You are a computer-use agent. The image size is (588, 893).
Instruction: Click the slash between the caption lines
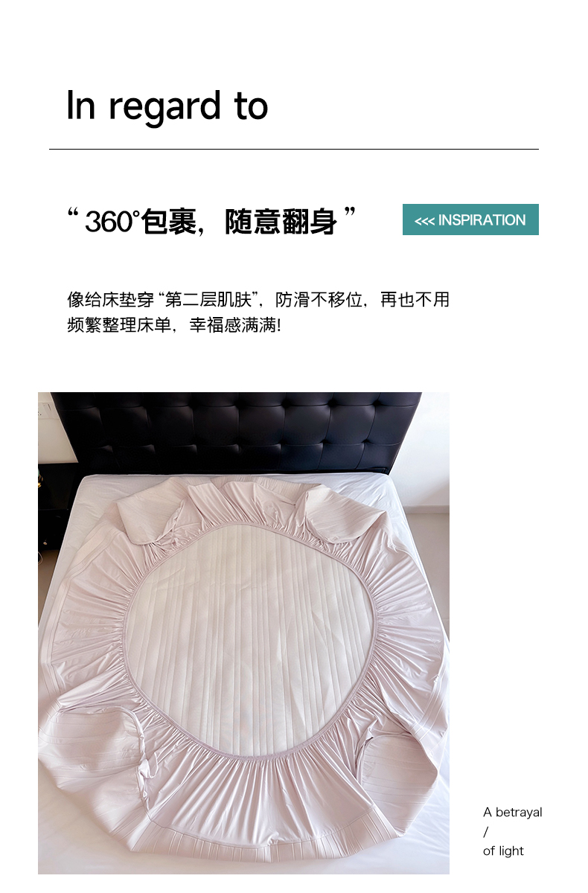[x=485, y=831]
